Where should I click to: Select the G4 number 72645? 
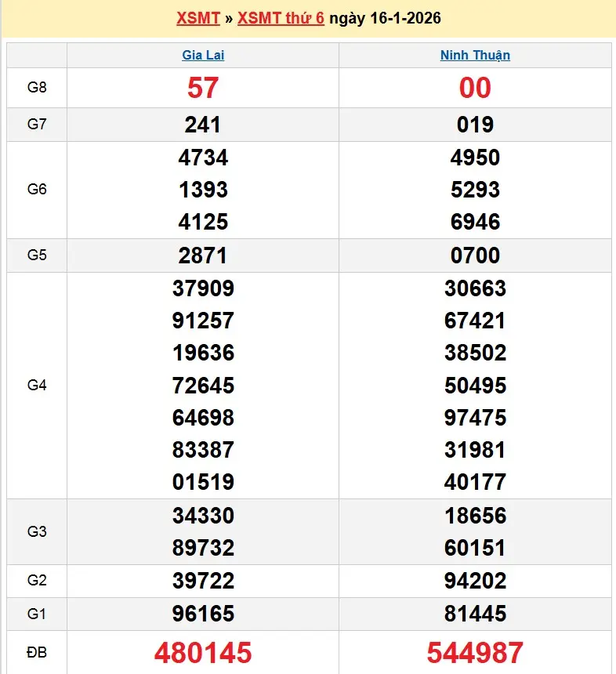pyautogui.click(x=203, y=386)
